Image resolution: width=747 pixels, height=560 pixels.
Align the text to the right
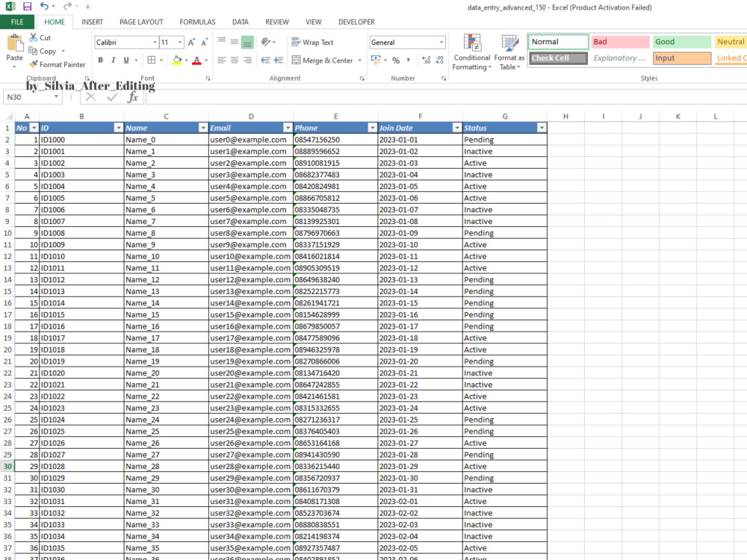[247, 60]
